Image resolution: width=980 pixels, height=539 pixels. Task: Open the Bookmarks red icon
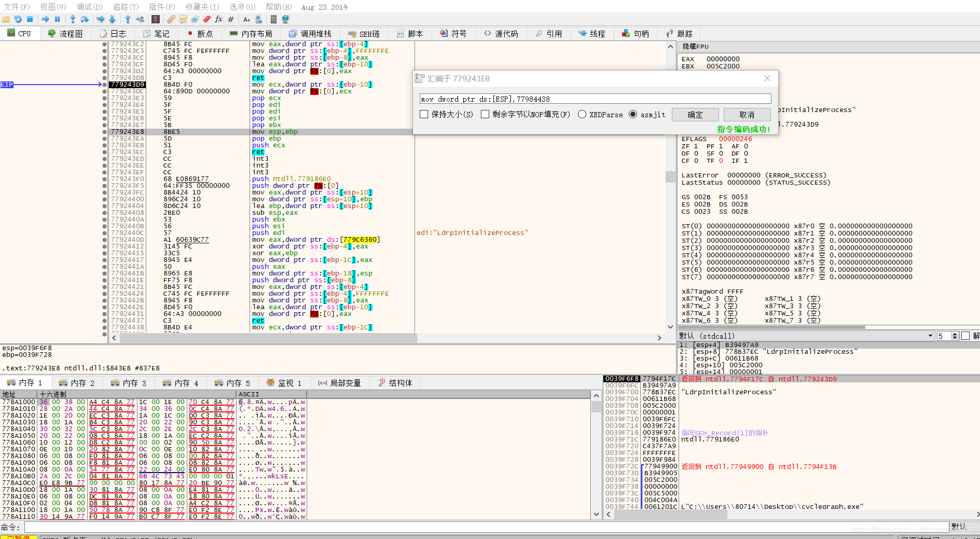point(207,19)
